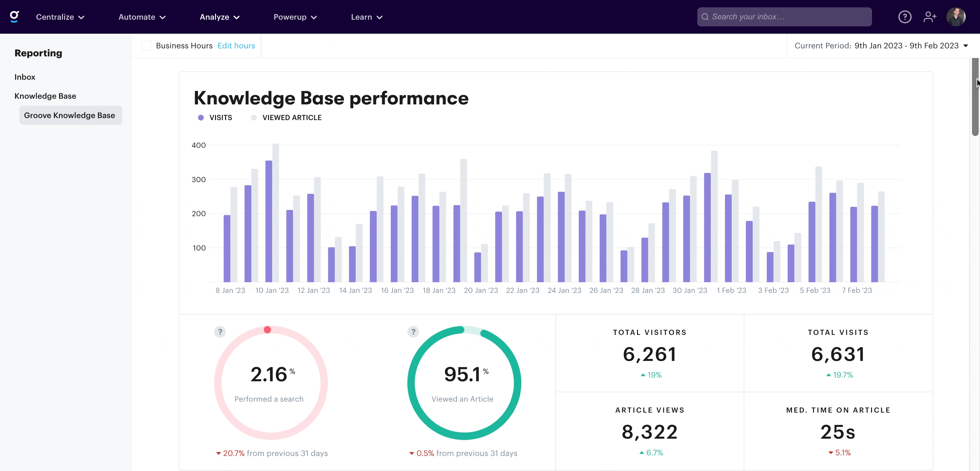Screen dimensions: 980x471
Task: Open the Analyze menu
Action: coord(219,17)
